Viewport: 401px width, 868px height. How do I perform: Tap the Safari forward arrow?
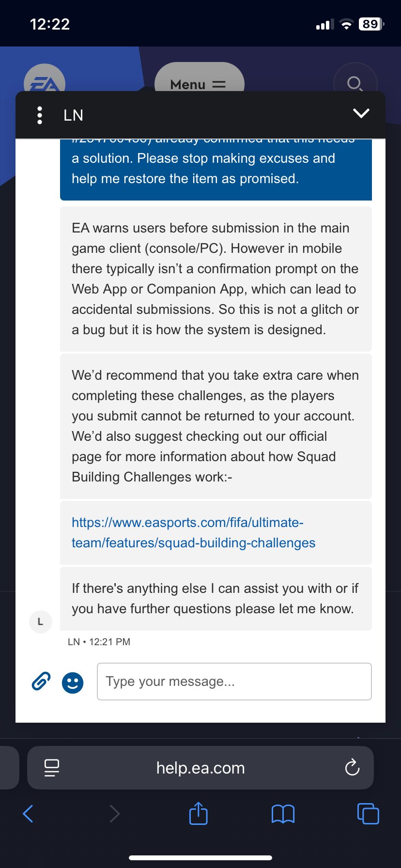114,814
